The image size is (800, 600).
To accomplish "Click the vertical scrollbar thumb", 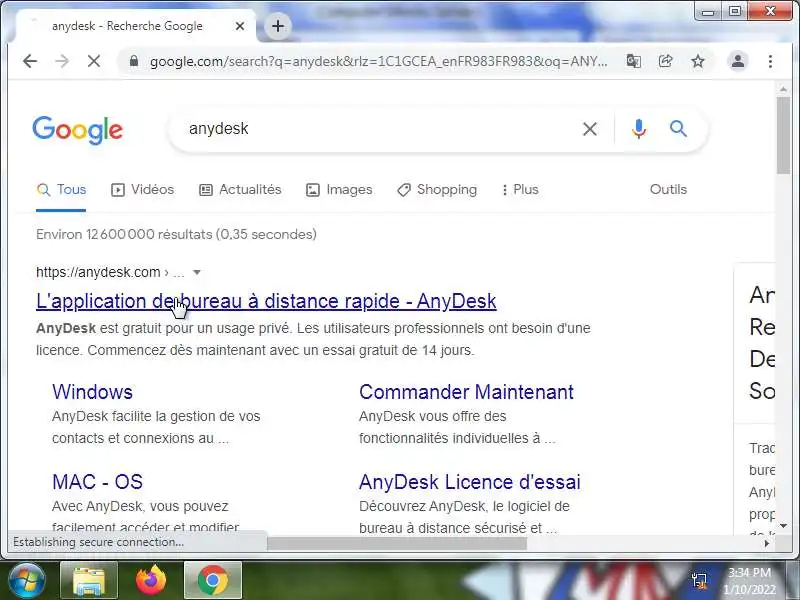I will 783,136.
